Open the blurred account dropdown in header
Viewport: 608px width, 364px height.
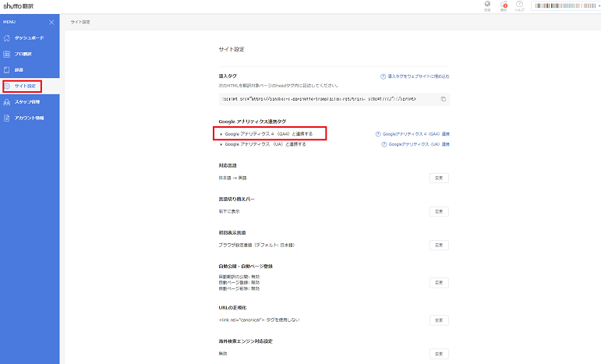coord(566,5)
